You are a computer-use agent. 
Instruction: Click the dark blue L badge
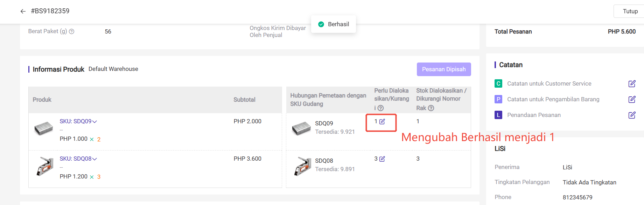(498, 115)
